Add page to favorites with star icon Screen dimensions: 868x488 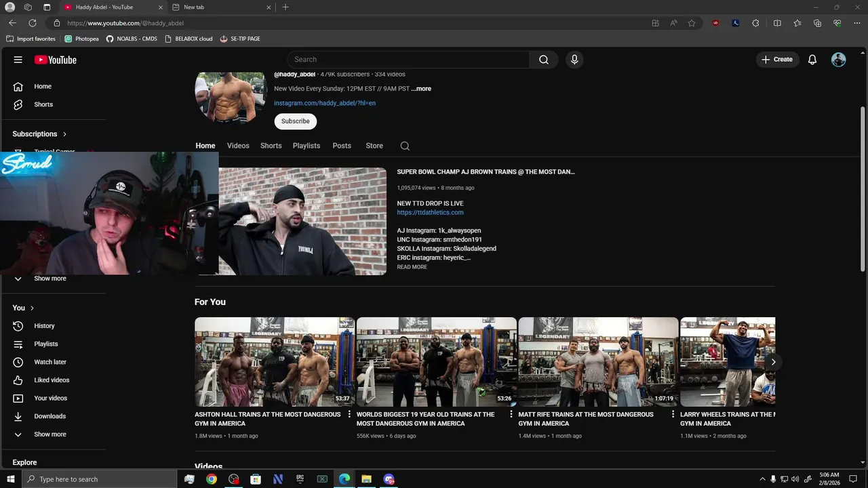692,23
